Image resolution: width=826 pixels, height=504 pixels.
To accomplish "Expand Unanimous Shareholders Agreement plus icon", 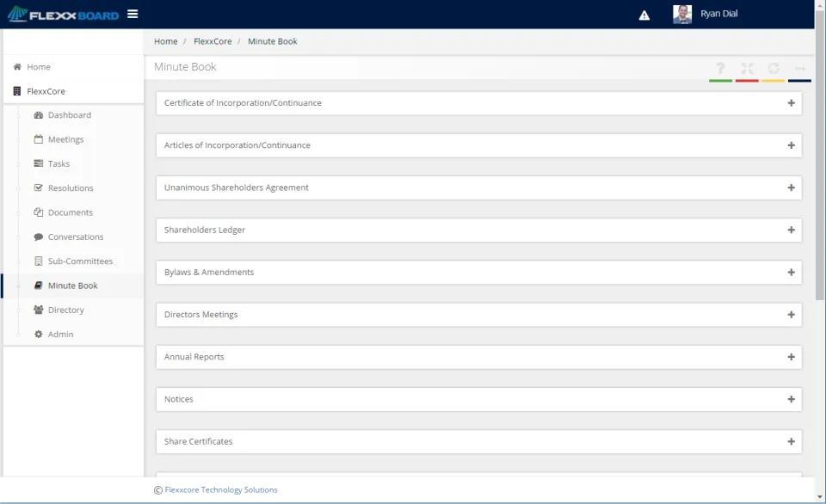I will [x=792, y=187].
